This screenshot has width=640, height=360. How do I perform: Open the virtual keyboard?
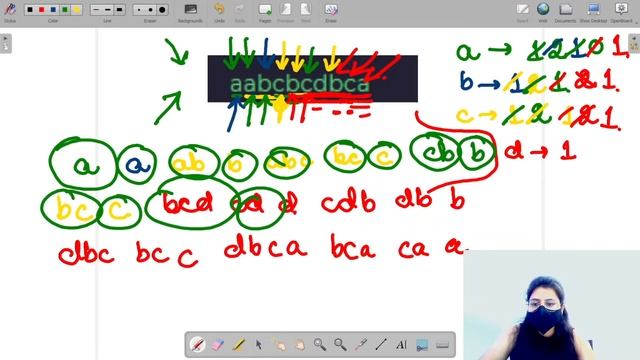tap(442, 345)
